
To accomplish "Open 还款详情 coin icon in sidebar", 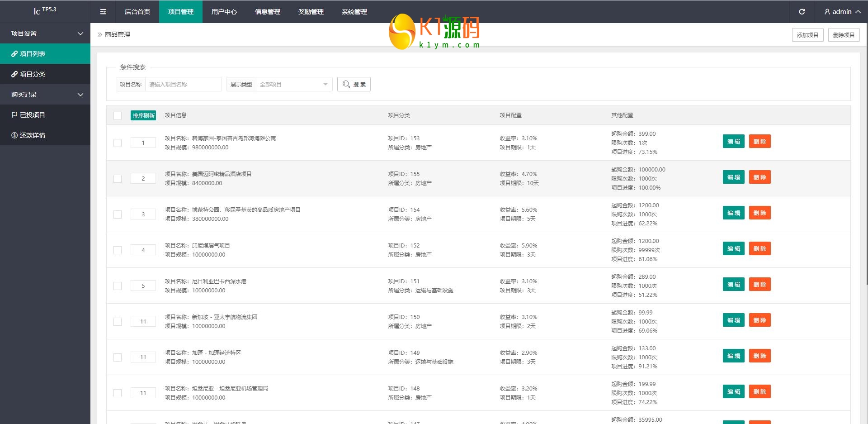I will 14,135.
